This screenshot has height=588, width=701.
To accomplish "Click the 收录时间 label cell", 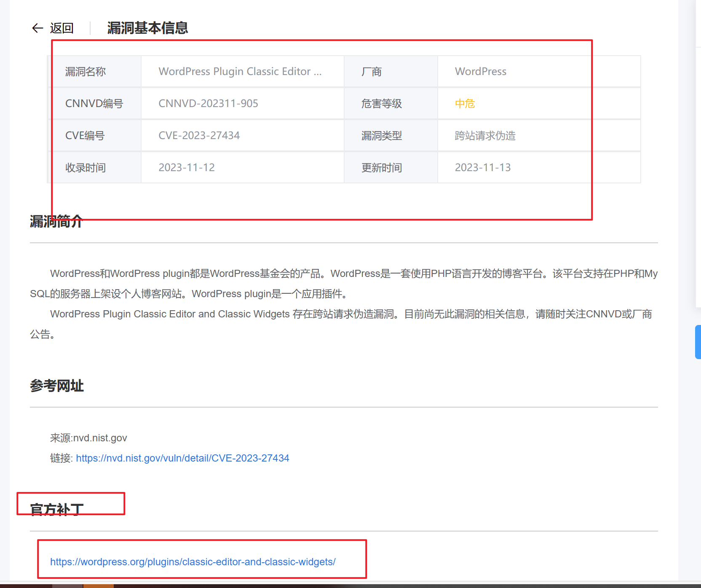I will [x=94, y=168].
